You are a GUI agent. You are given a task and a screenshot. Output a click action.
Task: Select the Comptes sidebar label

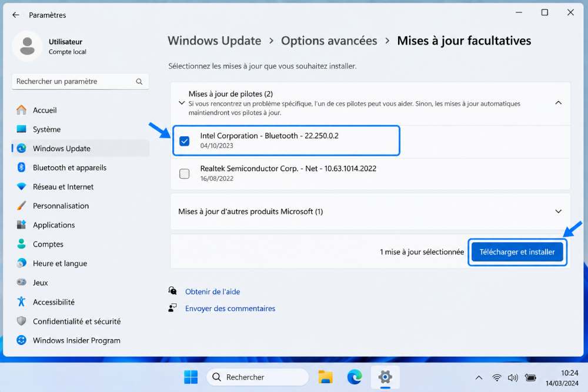coord(48,244)
